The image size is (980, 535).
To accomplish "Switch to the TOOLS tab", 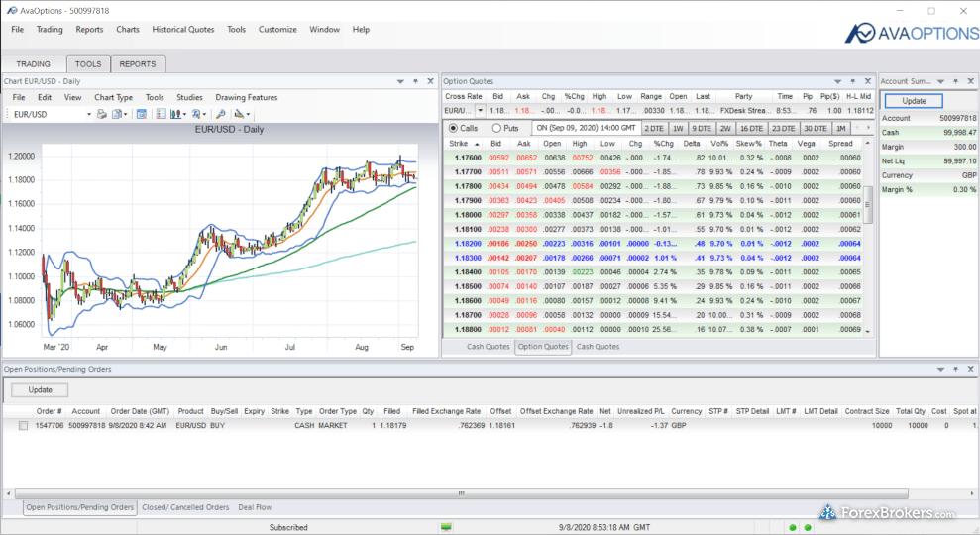I will (x=88, y=63).
